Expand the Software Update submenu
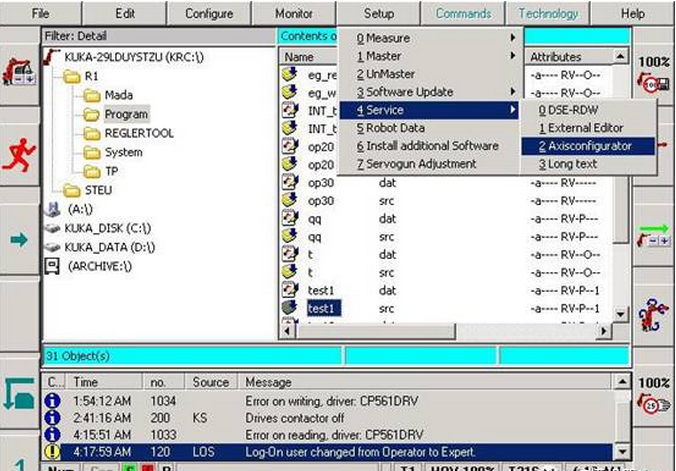676x471 pixels. (x=431, y=92)
